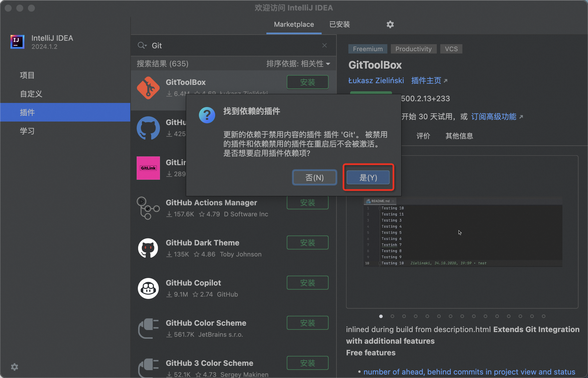Open the bottom-left settings gear
Screen dimensions: 588x378
(15, 367)
